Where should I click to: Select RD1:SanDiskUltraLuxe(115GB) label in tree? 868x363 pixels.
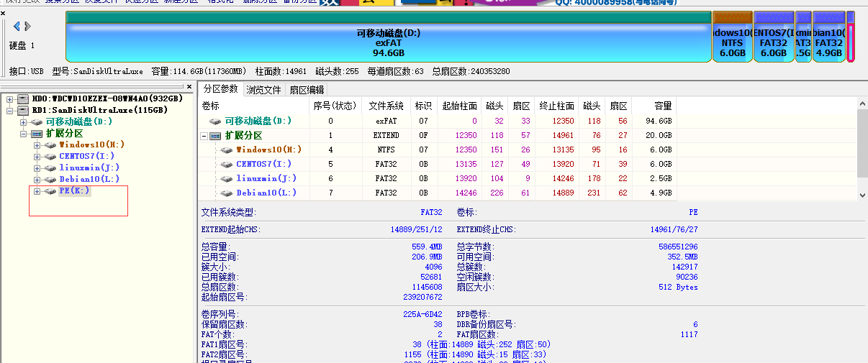[x=100, y=110]
